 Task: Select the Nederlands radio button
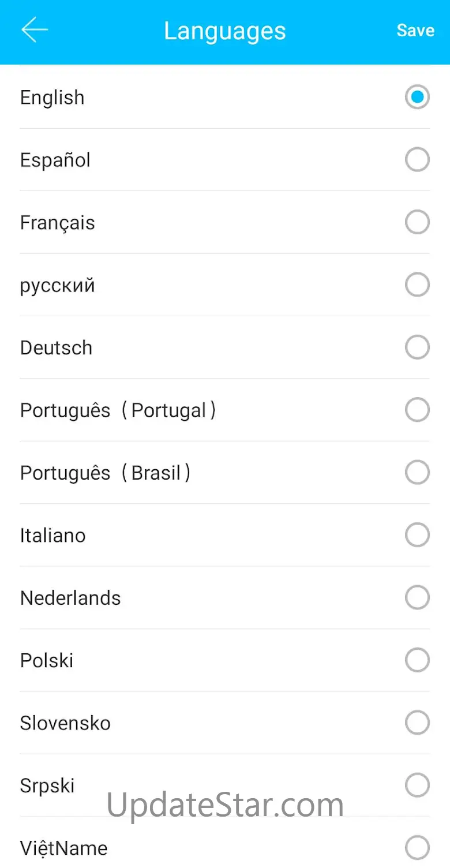click(x=417, y=598)
